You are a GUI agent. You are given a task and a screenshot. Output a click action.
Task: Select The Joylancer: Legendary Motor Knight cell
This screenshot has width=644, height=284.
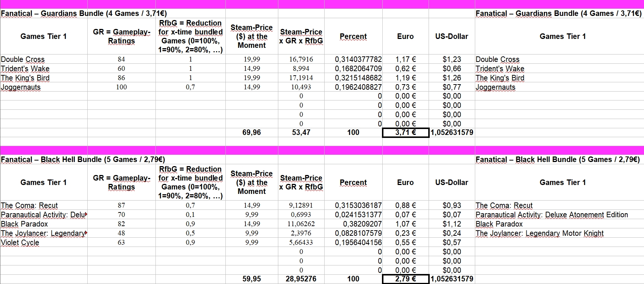click(539, 233)
